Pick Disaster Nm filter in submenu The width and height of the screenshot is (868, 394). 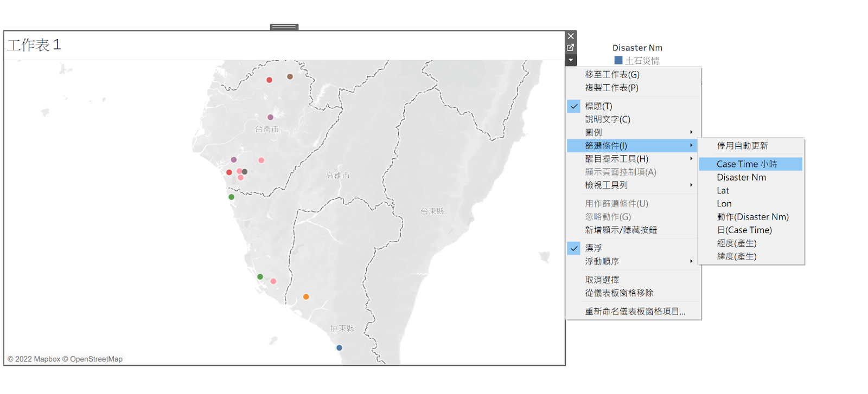[x=751, y=178]
